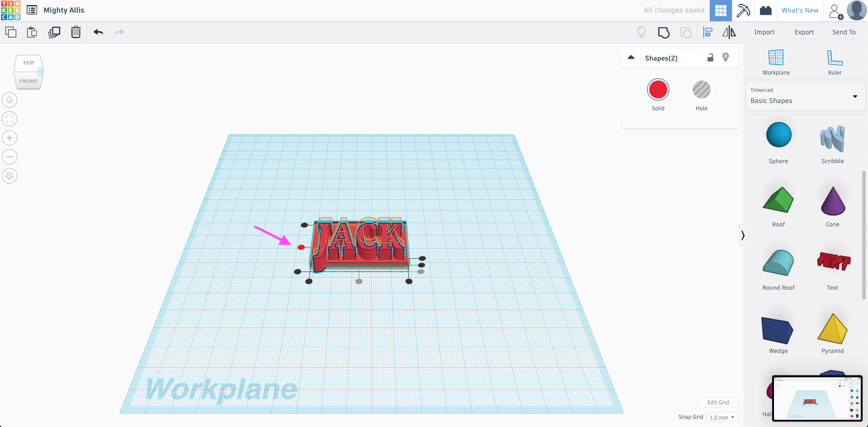
Task: Click the Edit Grid button
Action: (718, 403)
